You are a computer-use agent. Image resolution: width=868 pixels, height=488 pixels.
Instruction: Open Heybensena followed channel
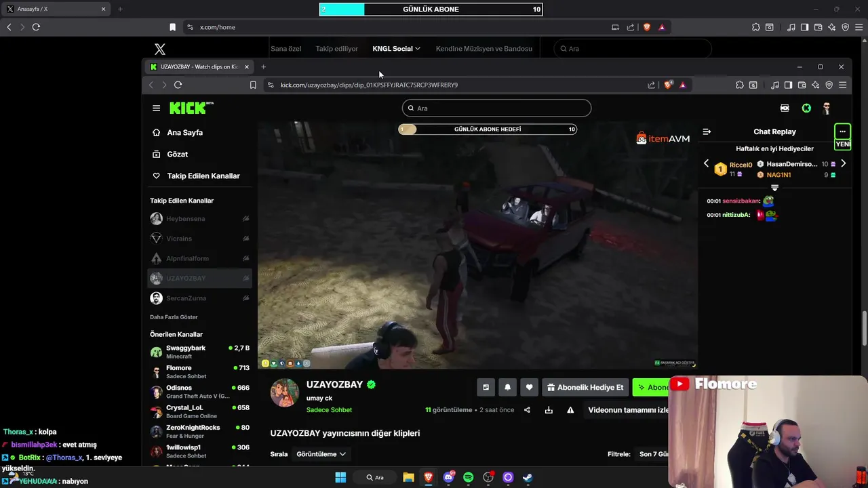199,219
